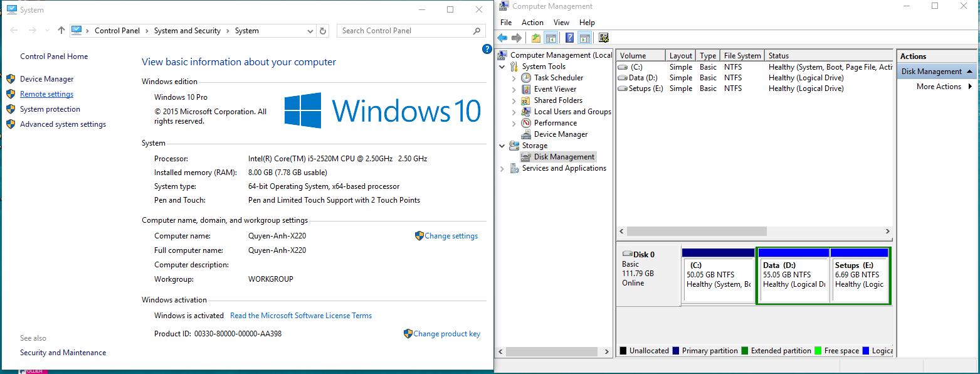Toggle the Show/Hide Action Pane button
980x374 pixels.
coord(584,38)
